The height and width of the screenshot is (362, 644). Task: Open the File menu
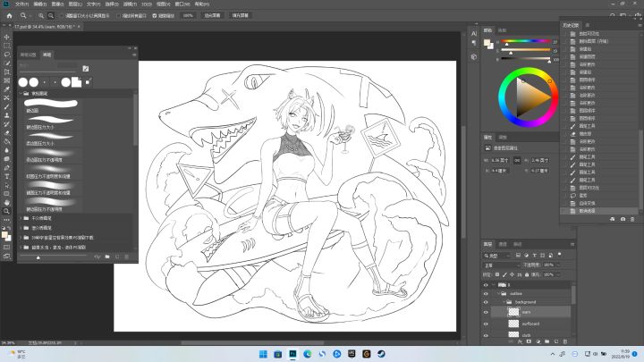tap(21, 4)
